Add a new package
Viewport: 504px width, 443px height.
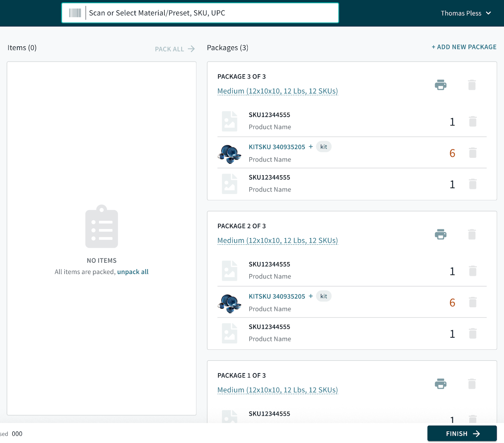(x=464, y=47)
